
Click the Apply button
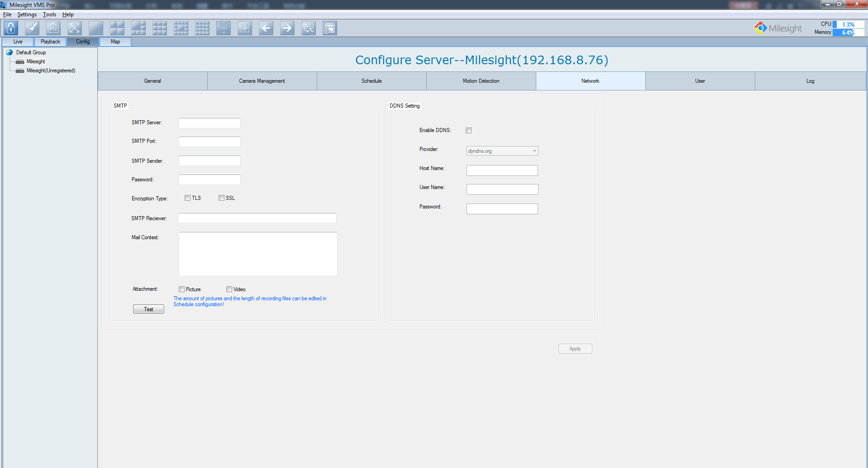(575, 349)
